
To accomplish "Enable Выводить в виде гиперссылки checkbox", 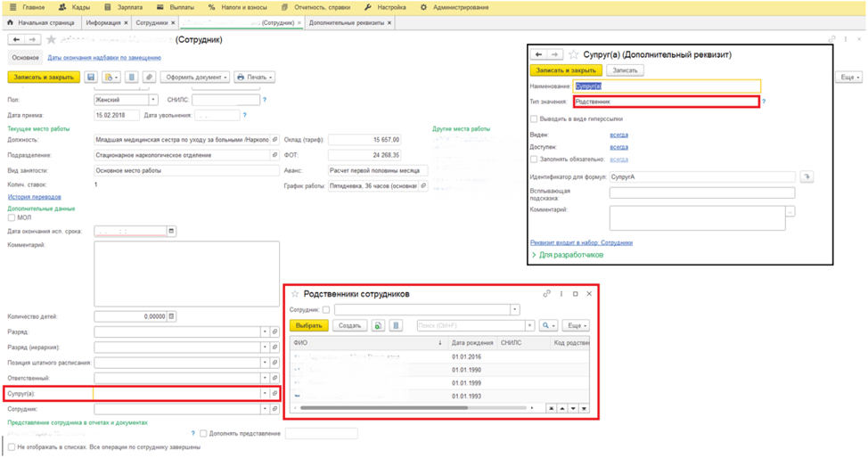I will point(534,119).
